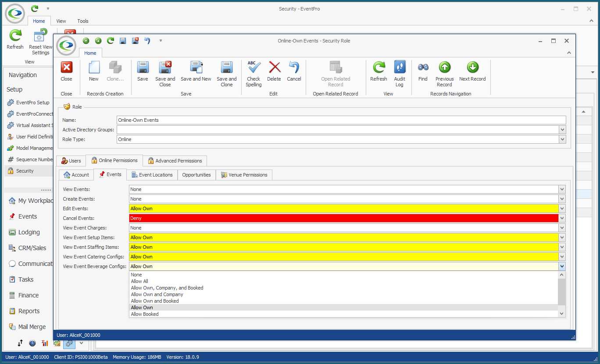Click the yellow Edit Events 'Allow Own' field
Viewport: 600px width, 364px height.
click(x=344, y=209)
